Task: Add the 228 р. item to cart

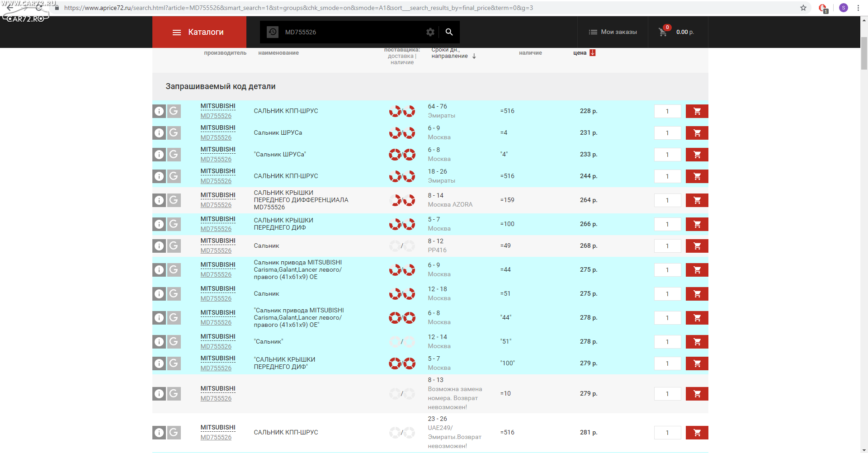Action: 697,111
